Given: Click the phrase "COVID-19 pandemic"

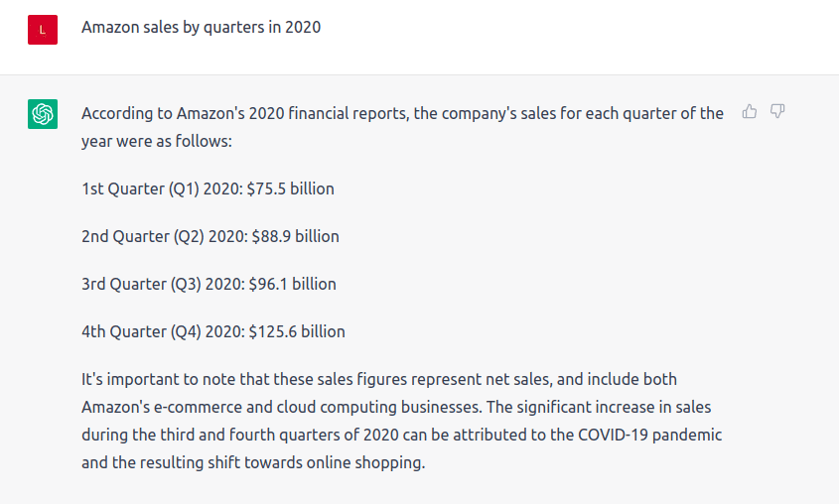Looking at the screenshot, I should (x=653, y=435).
